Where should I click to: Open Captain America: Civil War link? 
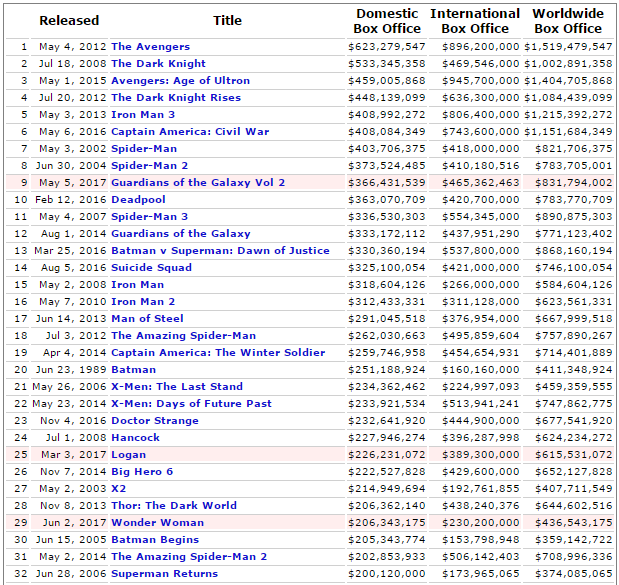190,131
